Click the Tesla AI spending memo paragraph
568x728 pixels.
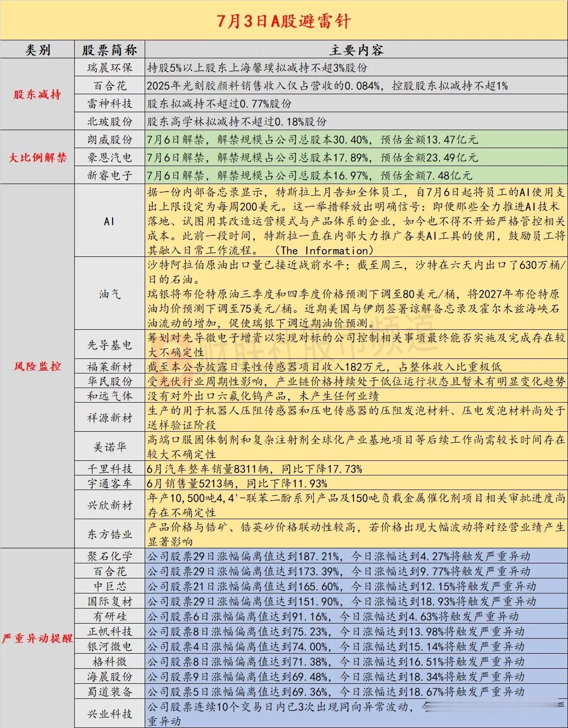point(356,221)
